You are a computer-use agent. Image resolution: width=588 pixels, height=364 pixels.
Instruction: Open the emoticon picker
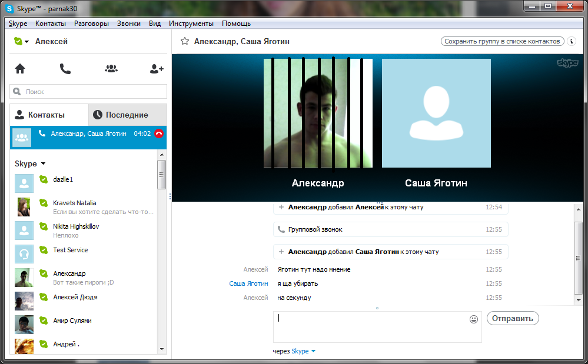tap(474, 319)
